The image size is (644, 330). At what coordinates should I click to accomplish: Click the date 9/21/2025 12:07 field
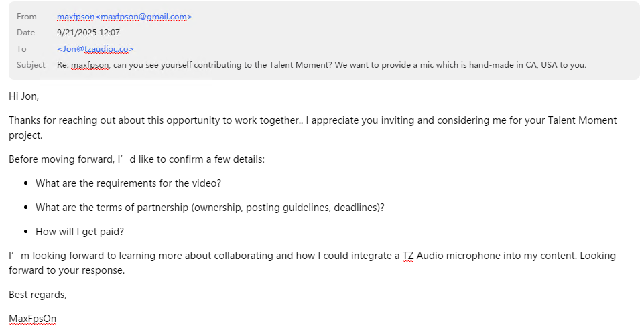(x=88, y=32)
